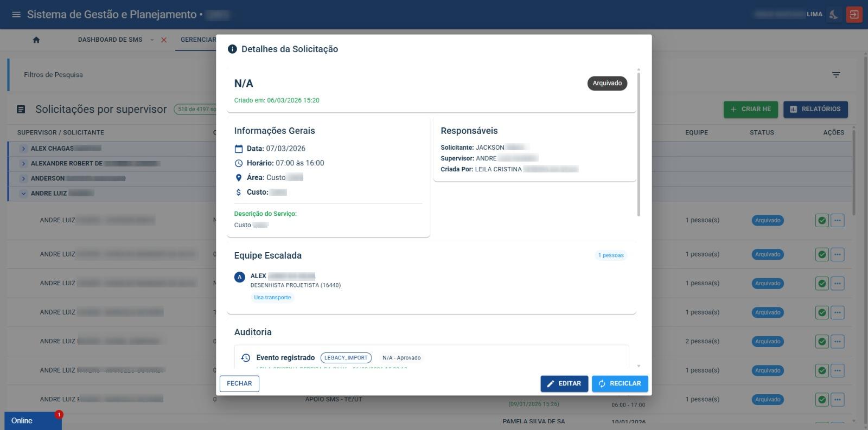Click the avatar A of team member Alex
868x430 pixels.
tap(240, 277)
